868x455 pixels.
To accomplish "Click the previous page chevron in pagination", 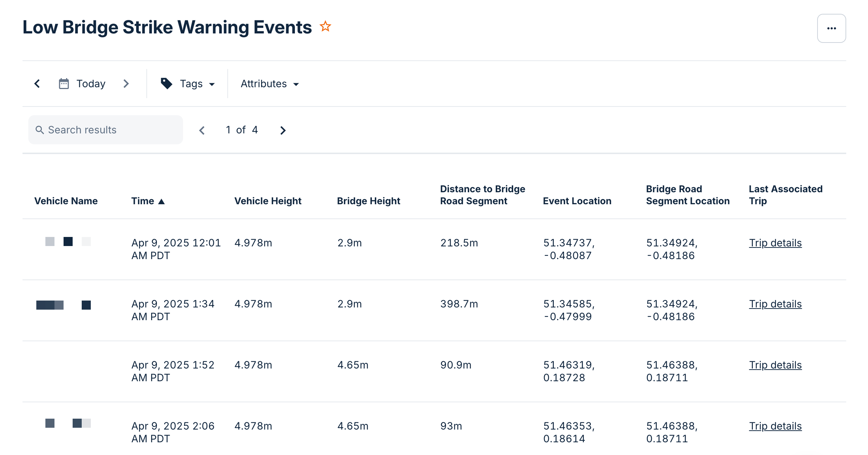I will tap(202, 130).
